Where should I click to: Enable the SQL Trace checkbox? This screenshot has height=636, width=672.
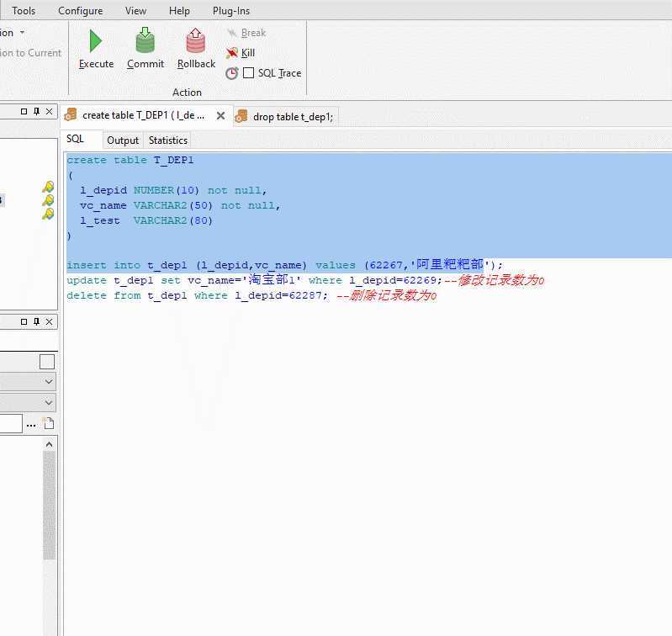tap(249, 73)
